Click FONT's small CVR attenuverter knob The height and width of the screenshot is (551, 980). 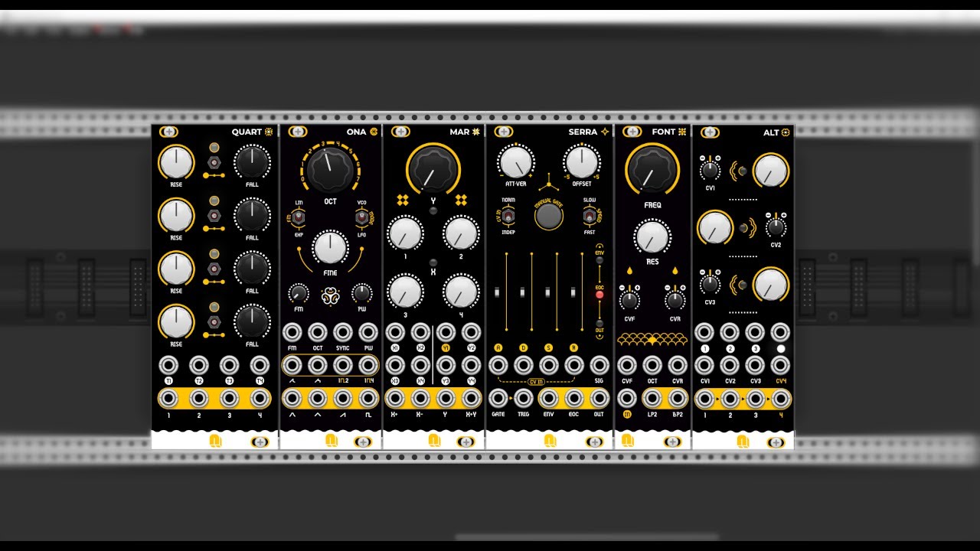(x=675, y=299)
